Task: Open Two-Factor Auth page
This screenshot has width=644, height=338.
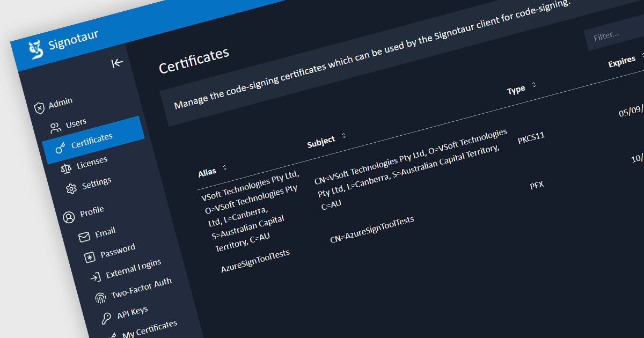Action: [141, 289]
